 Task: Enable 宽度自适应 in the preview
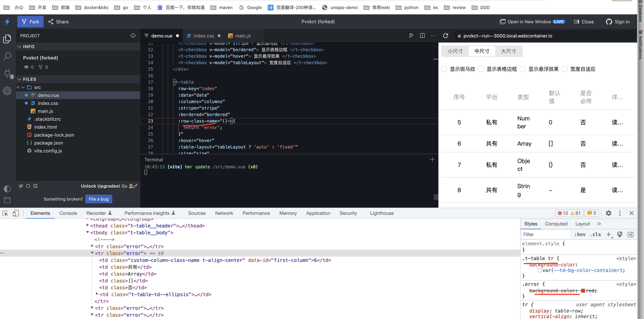(x=565, y=69)
